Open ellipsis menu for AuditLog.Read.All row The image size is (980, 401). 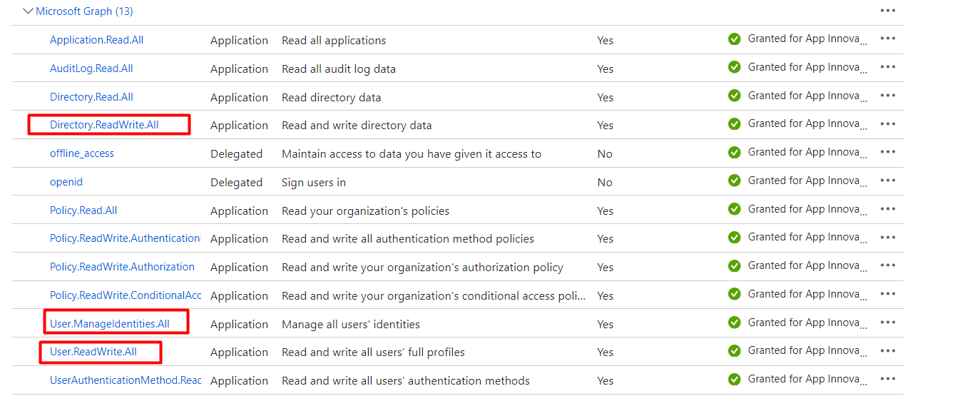(887, 67)
